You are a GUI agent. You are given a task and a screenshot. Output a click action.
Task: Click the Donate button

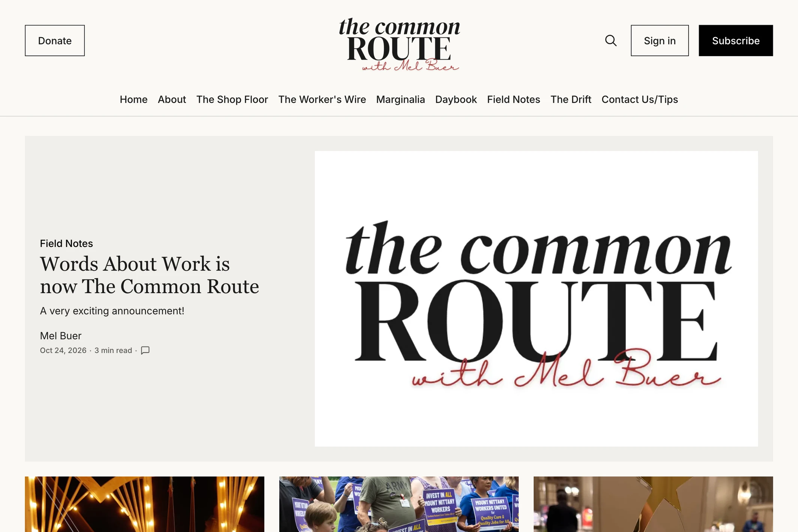55,40
